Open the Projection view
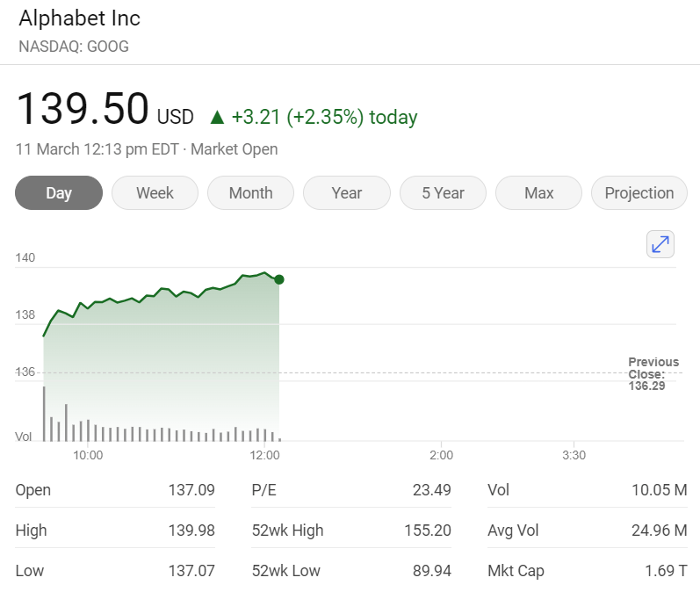The image size is (700, 592). point(639,193)
